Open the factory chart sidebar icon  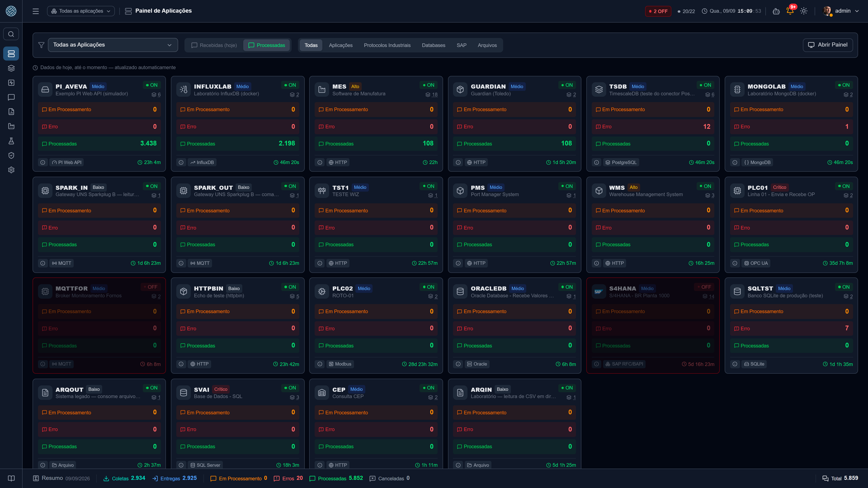coord(11,126)
